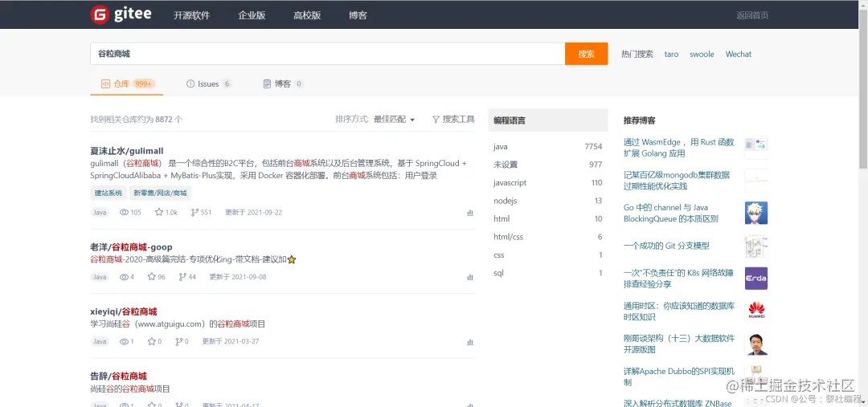Image resolution: width=868 pixels, height=407 pixels.
Task: Click star icon for xieyiqi repo
Action: pyautogui.click(x=152, y=341)
